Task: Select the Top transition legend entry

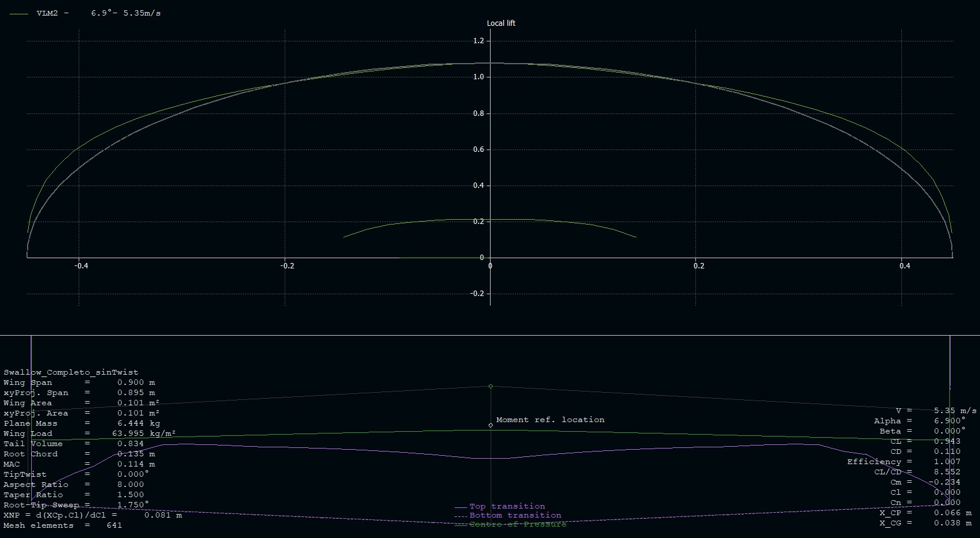Action: coord(507,506)
